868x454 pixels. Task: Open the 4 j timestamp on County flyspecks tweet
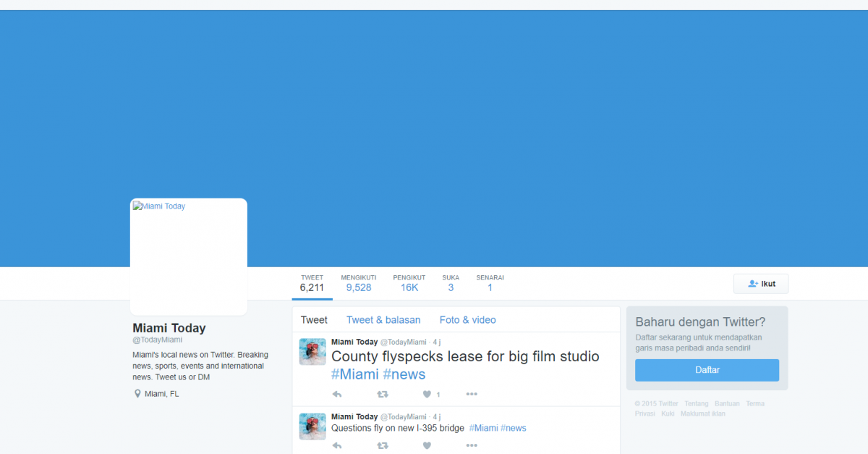point(437,342)
